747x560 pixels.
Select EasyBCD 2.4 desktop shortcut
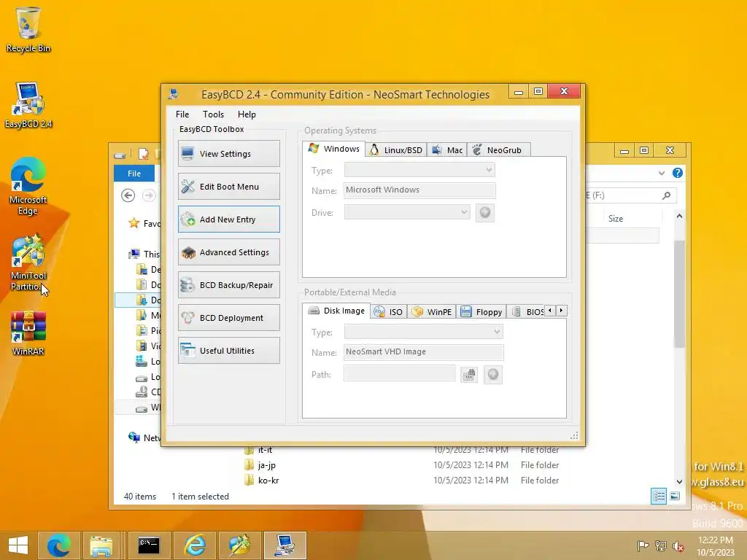point(28,105)
